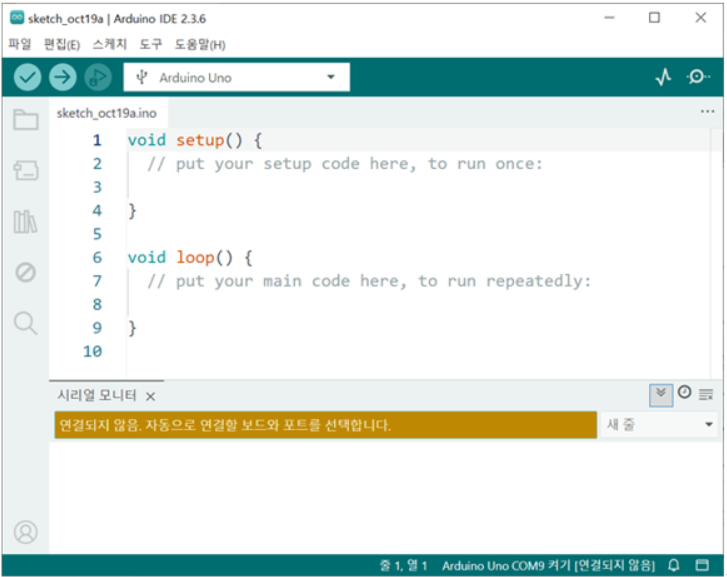Viewport: 727px width, 577px height.
Task: Start debugging with the debug play icon
Action: 98,77
